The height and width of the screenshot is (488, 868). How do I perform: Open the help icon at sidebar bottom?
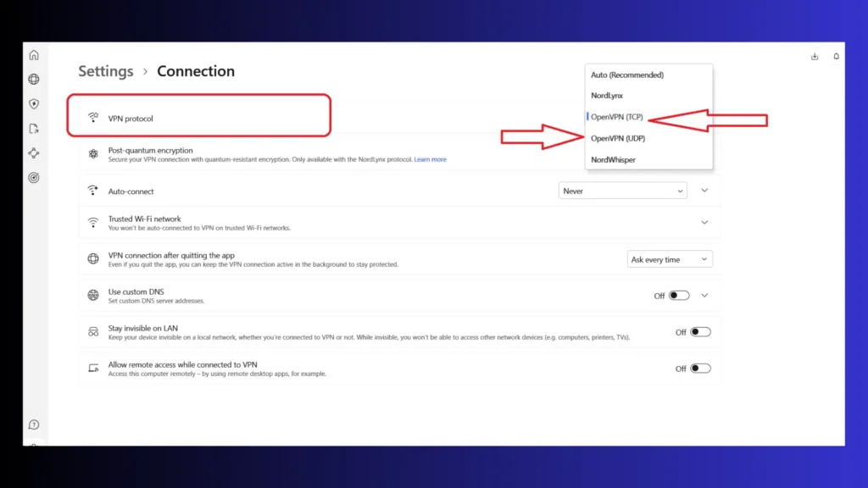click(x=34, y=424)
